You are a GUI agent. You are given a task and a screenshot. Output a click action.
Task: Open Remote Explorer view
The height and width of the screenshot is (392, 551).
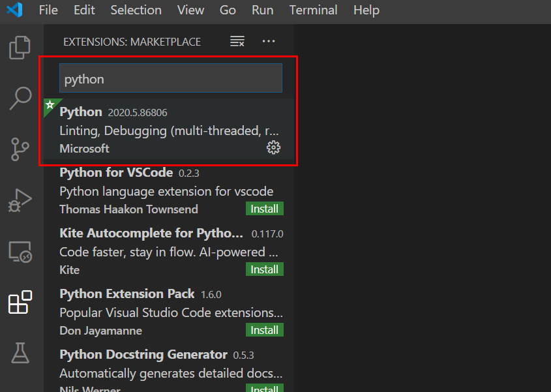tap(20, 252)
